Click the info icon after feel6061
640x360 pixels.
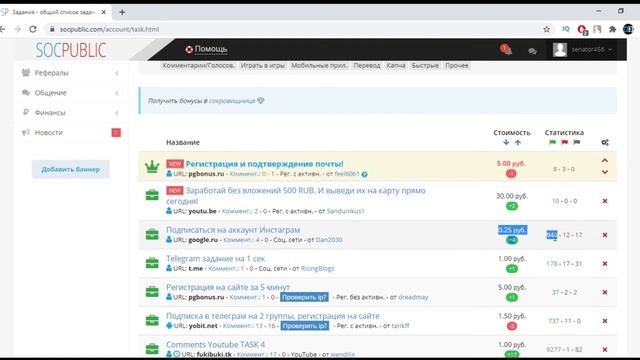click(x=364, y=174)
